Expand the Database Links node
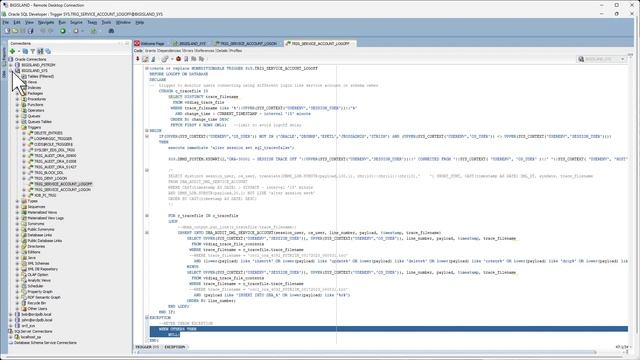The image size is (640, 360). coord(18,235)
